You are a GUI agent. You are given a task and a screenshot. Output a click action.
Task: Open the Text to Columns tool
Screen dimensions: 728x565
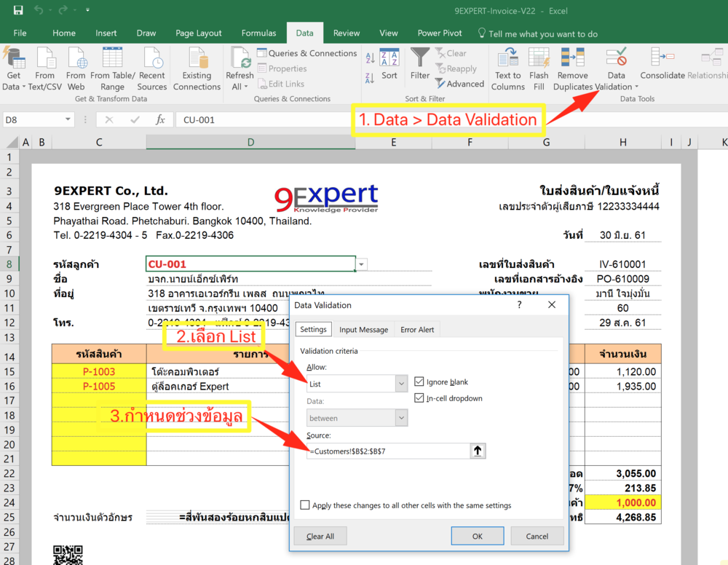click(x=507, y=68)
